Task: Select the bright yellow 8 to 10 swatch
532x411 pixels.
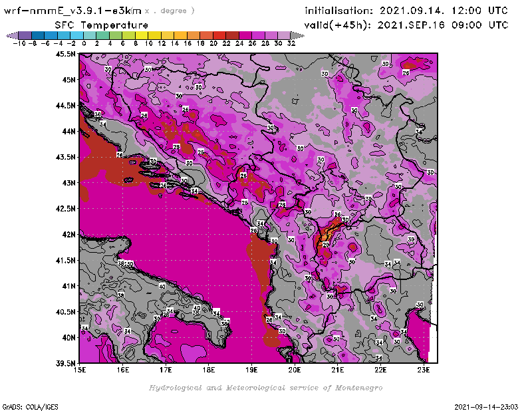Action: 142,35
